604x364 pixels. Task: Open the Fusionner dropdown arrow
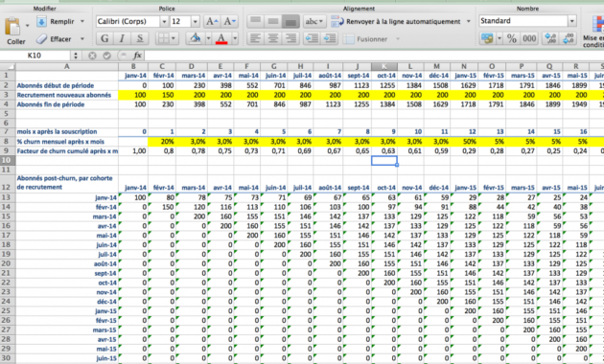[398, 39]
